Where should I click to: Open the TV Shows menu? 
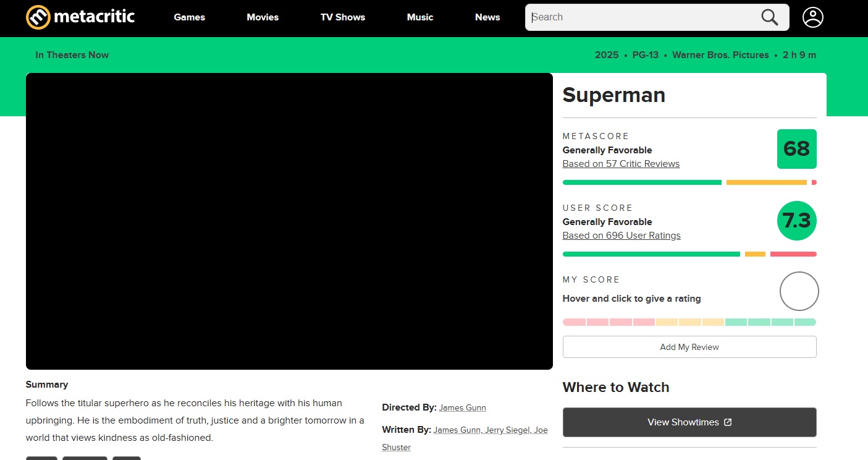[x=343, y=17]
